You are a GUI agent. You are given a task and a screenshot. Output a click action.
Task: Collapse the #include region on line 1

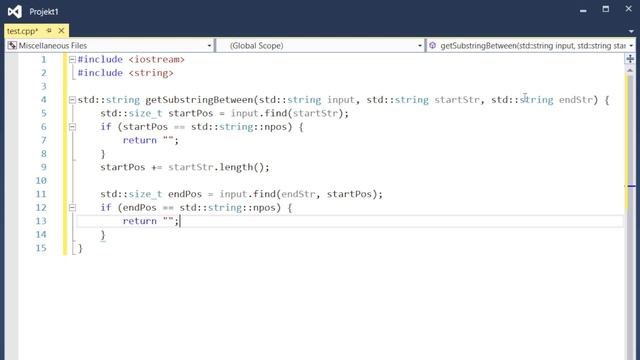(72, 60)
